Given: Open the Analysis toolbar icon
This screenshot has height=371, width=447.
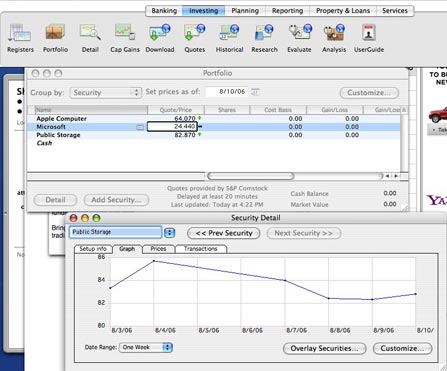Looking at the screenshot, I should [334, 38].
